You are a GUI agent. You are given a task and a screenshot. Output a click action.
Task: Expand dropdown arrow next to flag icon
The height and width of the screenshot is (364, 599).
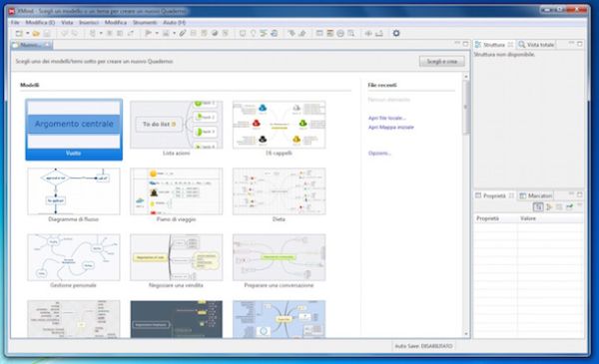(157, 34)
